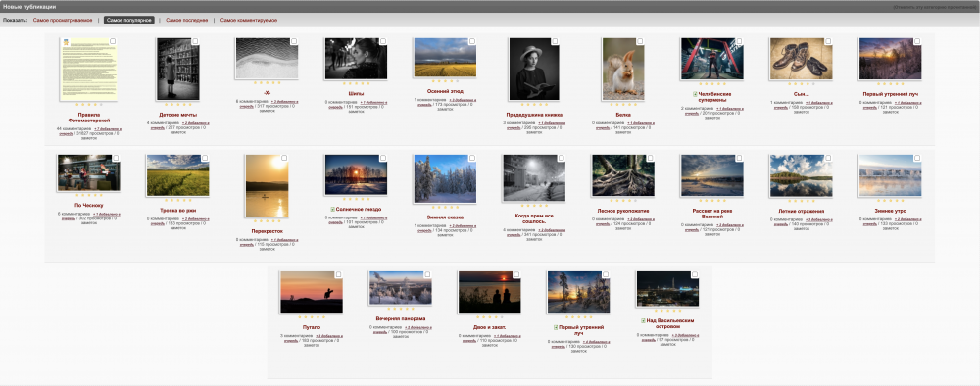Viewport: 980px width, 386px height.
Task: Click star rating below Сын... boots photo
Action: click(801, 83)
